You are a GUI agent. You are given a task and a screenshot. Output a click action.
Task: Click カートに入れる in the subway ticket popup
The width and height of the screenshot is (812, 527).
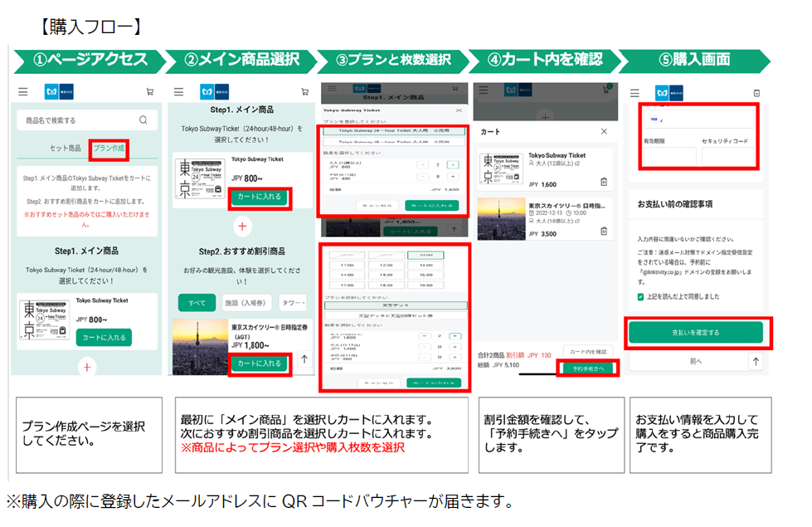(x=432, y=206)
